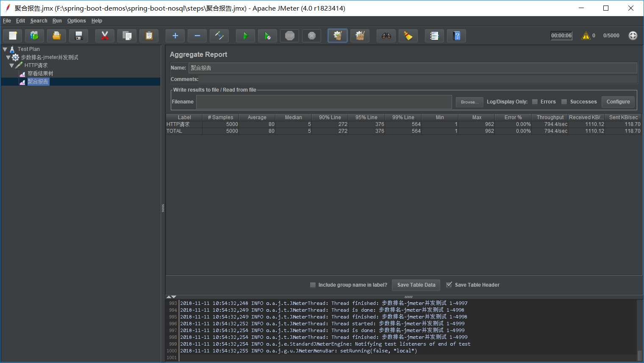Click the Stop test icon
The width and height of the screenshot is (644, 363).
[x=289, y=36]
